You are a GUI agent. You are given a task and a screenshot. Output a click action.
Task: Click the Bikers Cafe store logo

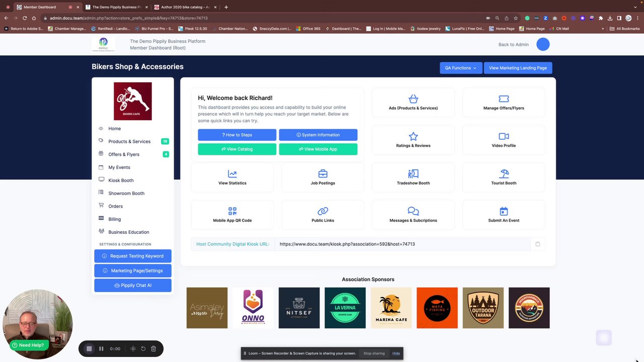pos(133,101)
